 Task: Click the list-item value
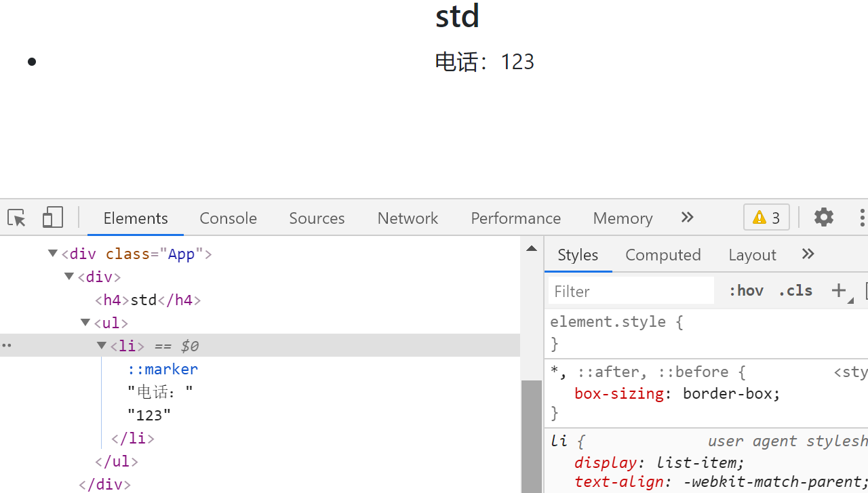tap(697, 462)
